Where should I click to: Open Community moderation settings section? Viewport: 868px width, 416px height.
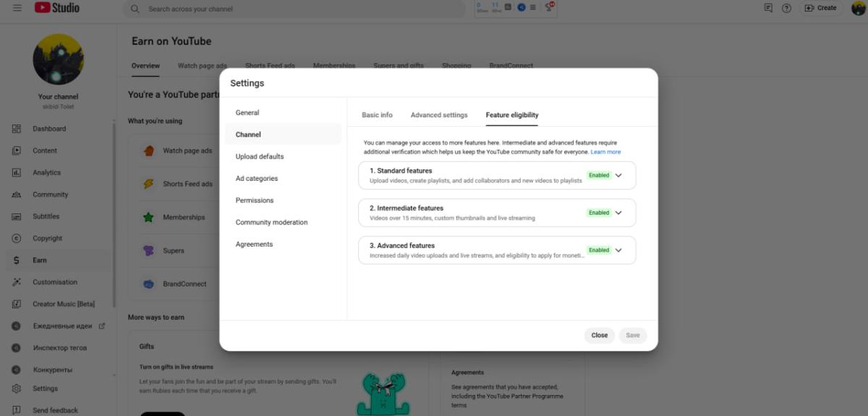283,222
